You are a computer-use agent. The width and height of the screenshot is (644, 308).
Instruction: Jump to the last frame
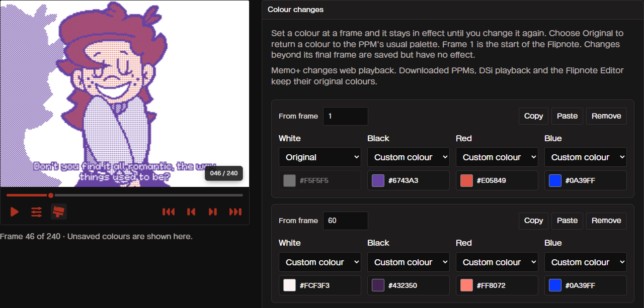(x=235, y=212)
